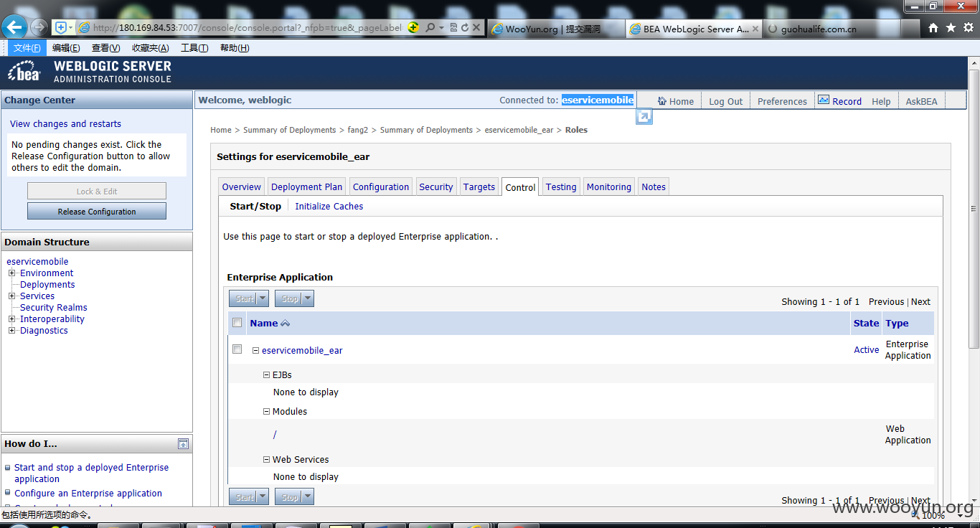Close the BEA WebLogic Server browser tab

(755, 29)
